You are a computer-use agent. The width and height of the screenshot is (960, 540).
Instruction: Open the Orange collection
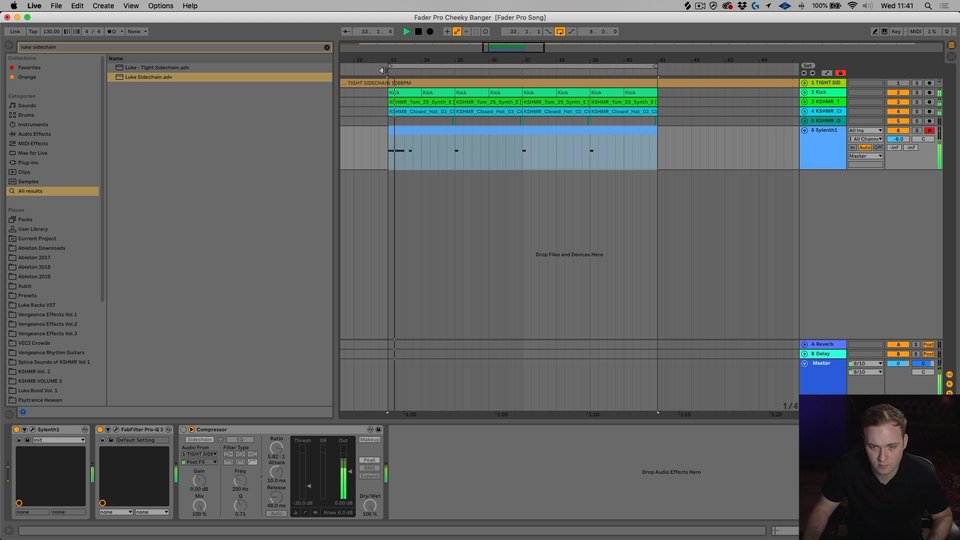[27, 77]
